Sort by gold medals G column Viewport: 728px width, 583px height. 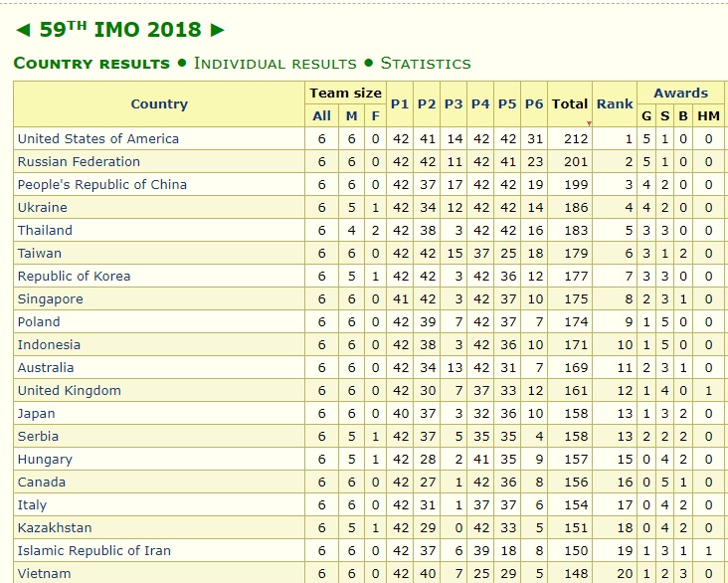[646, 116]
